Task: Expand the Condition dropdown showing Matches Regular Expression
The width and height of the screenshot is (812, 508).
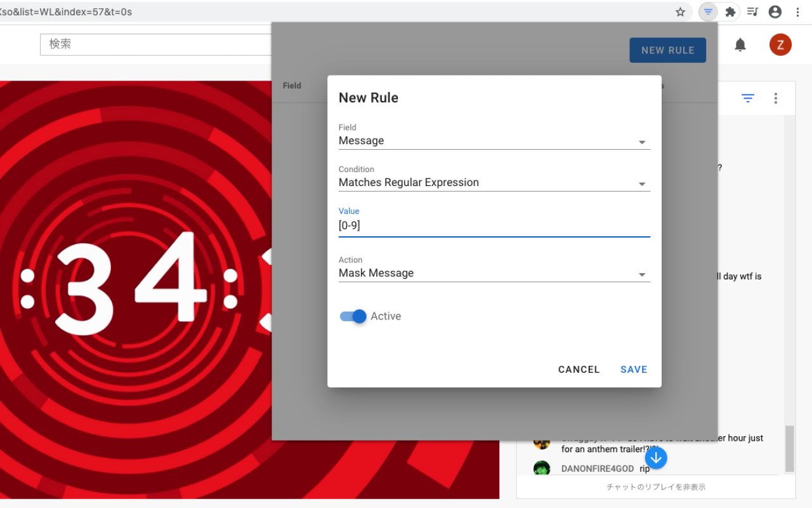Action: tap(494, 183)
